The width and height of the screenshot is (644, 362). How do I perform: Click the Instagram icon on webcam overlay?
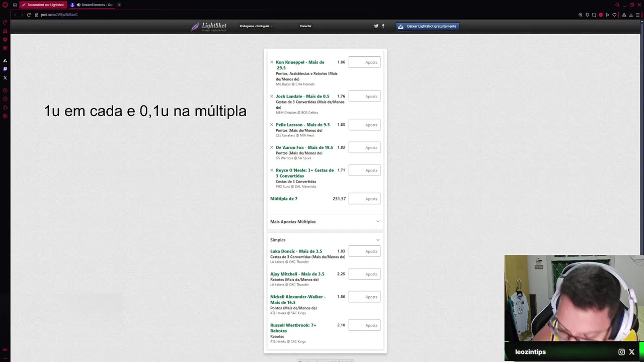(x=621, y=352)
